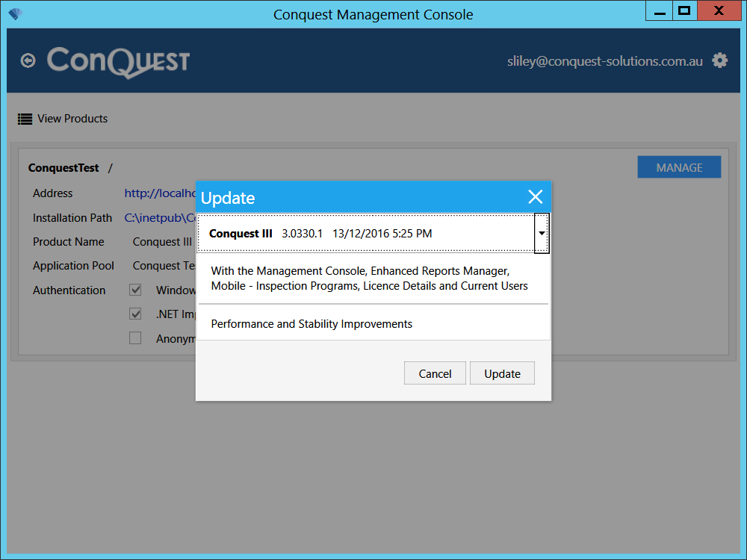
Task: Click the Update button in the dialog
Action: pyautogui.click(x=502, y=373)
